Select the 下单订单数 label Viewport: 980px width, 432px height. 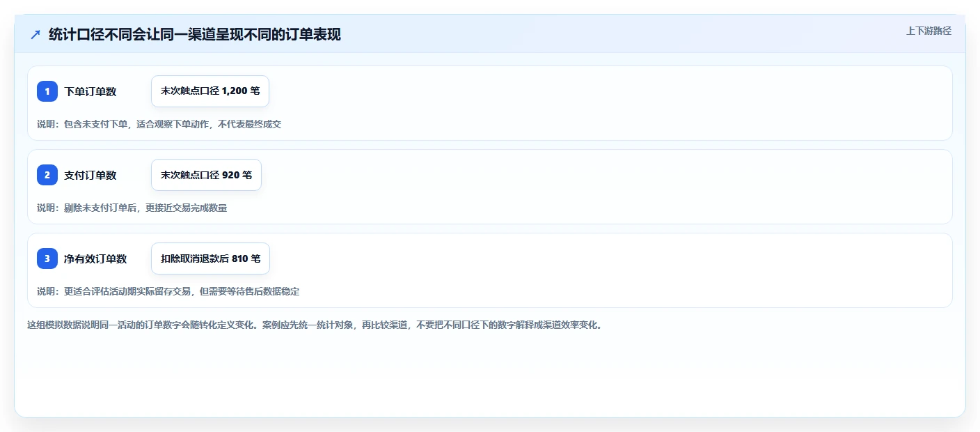pyautogui.click(x=90, y=91)
